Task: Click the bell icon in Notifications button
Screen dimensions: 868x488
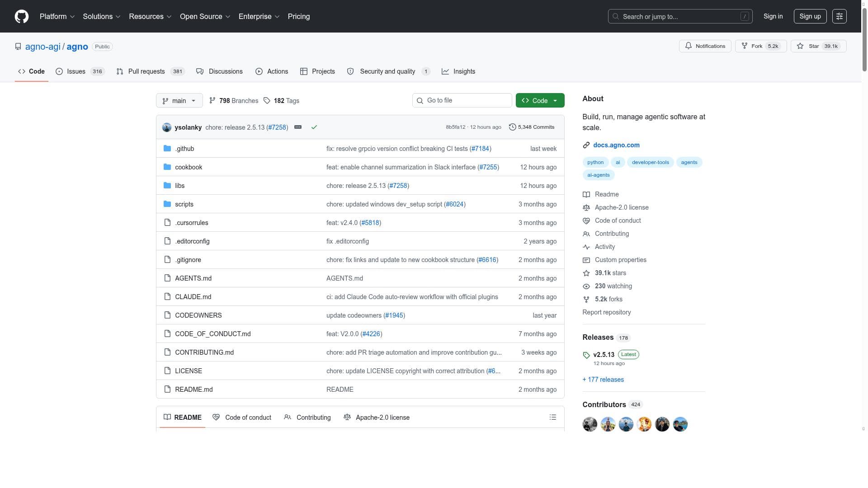Action: 689,46
